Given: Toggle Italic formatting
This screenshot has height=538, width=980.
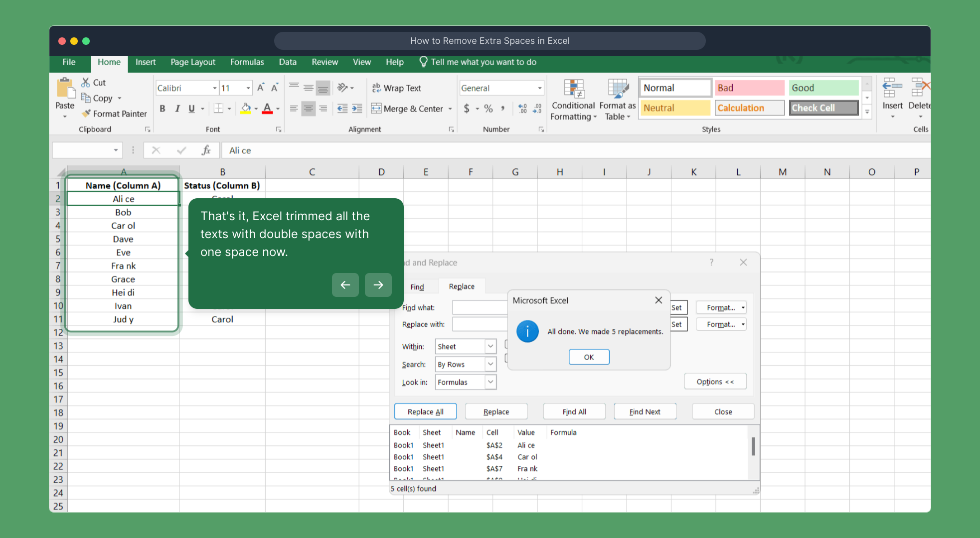Looking at the screenshot, I should coord(177,109).
